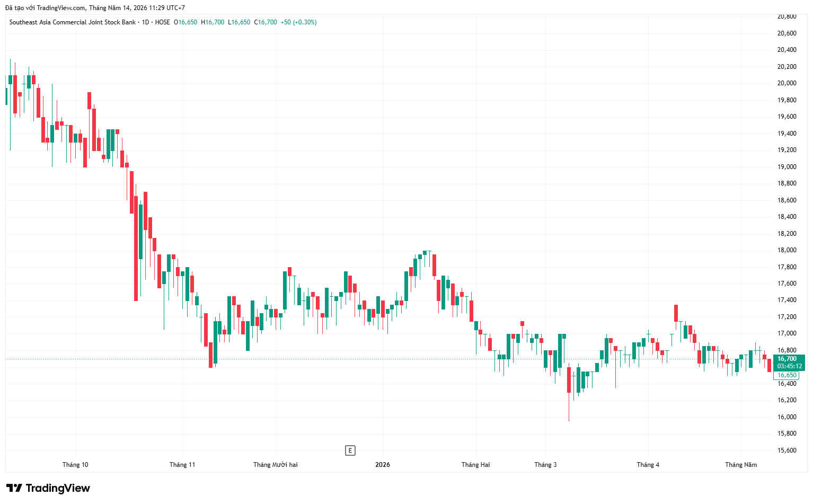
Task: Click the Tháng 3 time axis label
Action: pyautogui.click(x=546, y=465)
